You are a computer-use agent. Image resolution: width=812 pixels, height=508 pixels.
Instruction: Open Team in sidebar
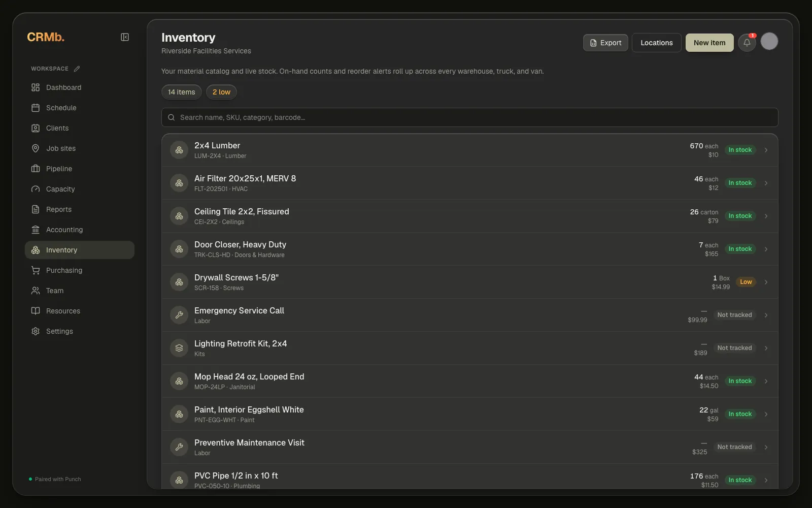coord(80,291)
